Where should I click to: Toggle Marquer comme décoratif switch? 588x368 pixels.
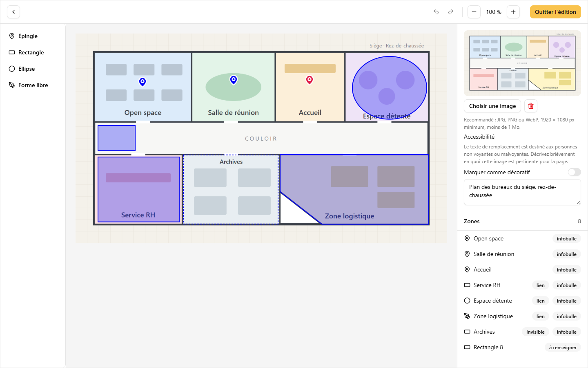point(574,172)
